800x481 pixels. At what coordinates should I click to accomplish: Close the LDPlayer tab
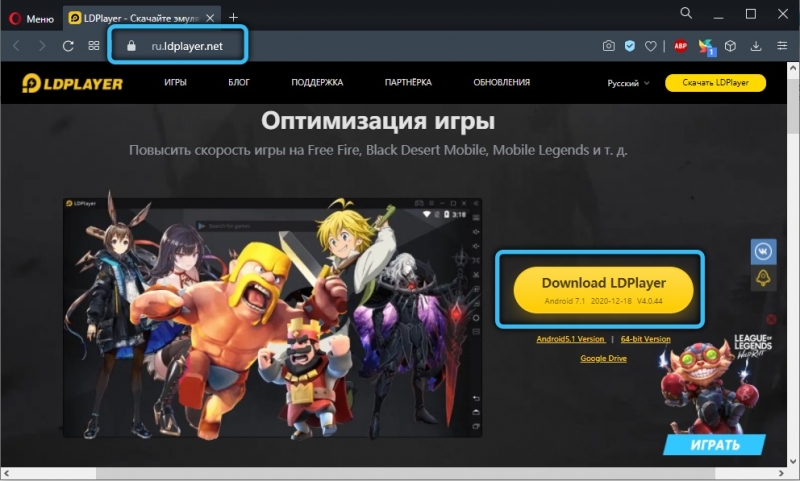coord(210,18)
